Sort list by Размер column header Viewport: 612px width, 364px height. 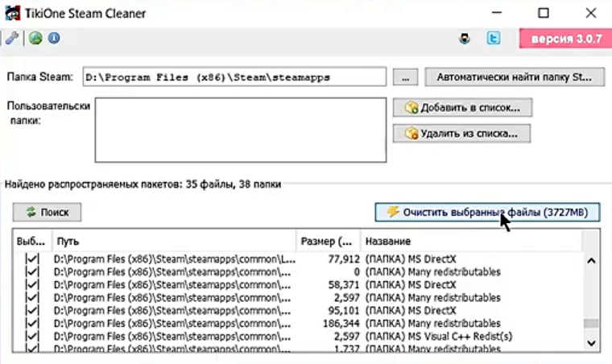click(x=329, y=241)
